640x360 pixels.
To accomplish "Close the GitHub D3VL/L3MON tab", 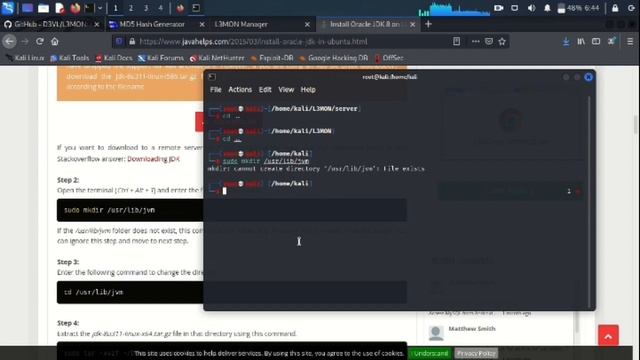I will click(x=97, y=24).
